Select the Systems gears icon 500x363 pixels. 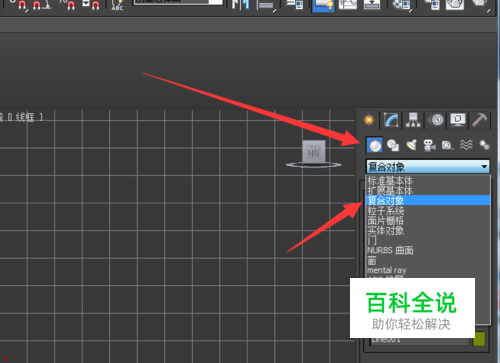pyautogui.click(x=484, y=145)
